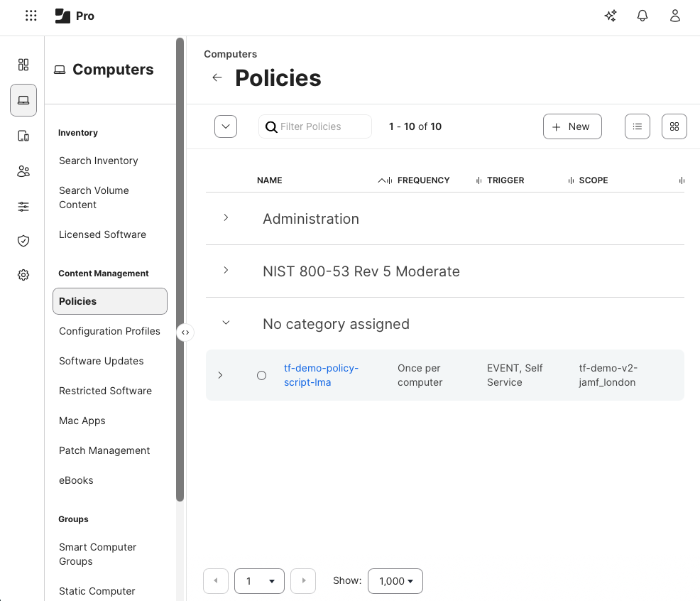700x601 pixels.
Task: Switch to grid view of policies
Action: (674, 126)
